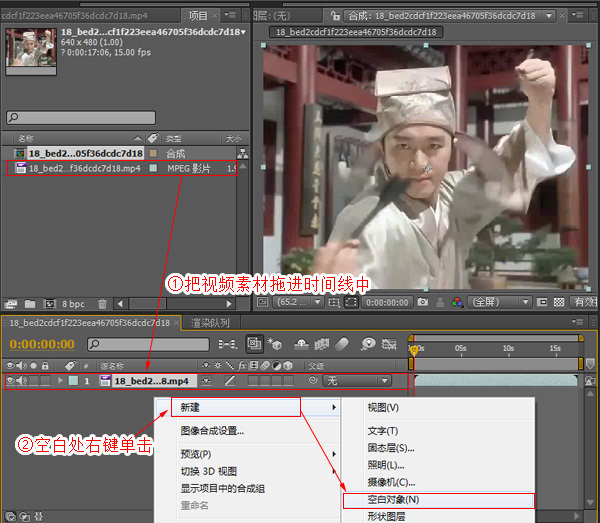600x523 pixels.
Task: Click the 3D layer switch column header
Action: 288,366
